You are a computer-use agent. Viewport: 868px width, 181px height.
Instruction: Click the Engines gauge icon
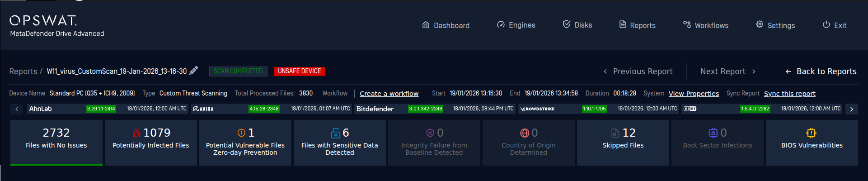point(501,25)
